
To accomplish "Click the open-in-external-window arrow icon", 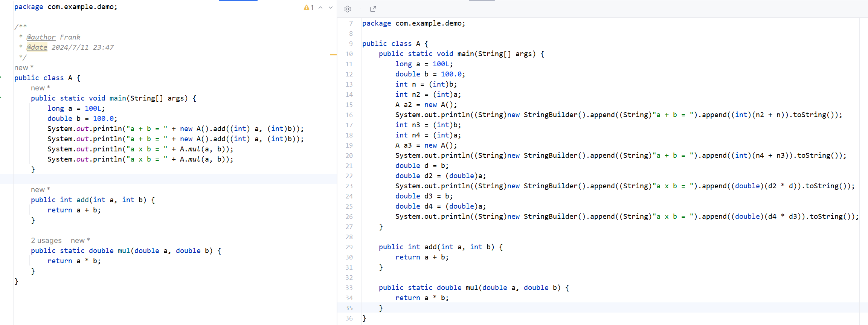I will tap(373, 9).
